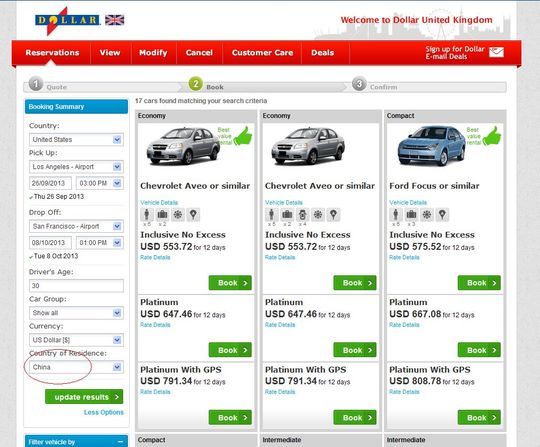Viewport: 540px width, 447px height.
Task: Open the Country dropdown showing United States
Action: 76,139
